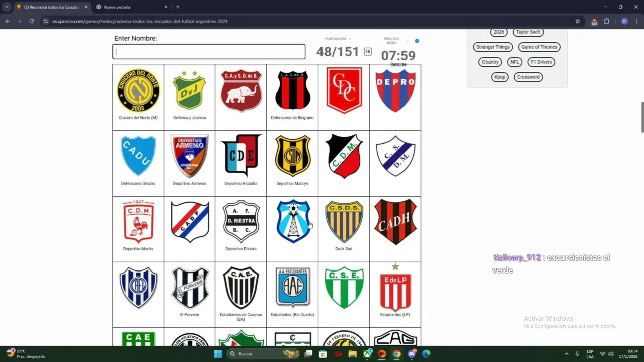
Task: Click the Defensa y Justicia crest
Action: (x=189, y=90)
